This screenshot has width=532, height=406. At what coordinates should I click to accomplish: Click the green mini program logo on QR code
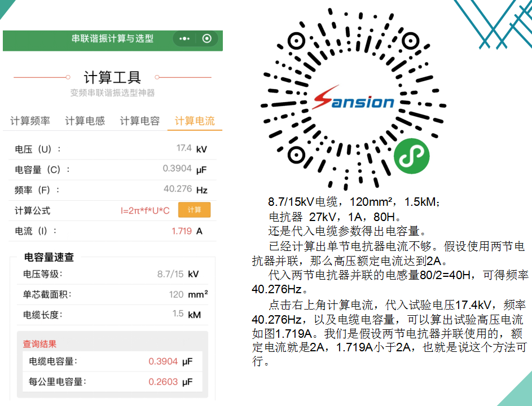(x=411, y=157)
